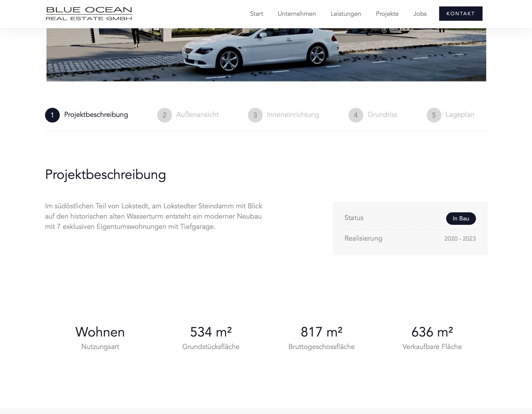Click the white car project image
Viewport: 532px width, 414px height.
(x=266, y=55)
